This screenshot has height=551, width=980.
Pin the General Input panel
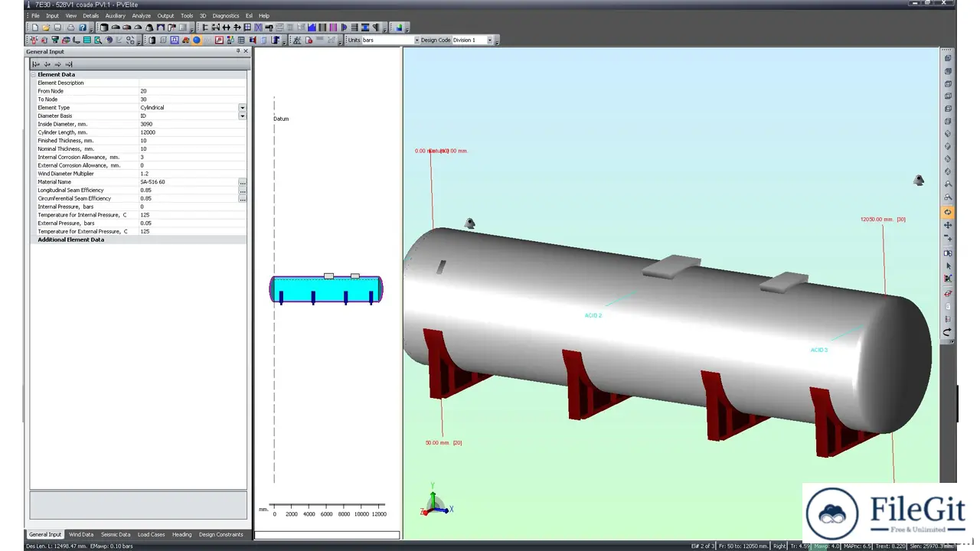(x=237, y=51)
